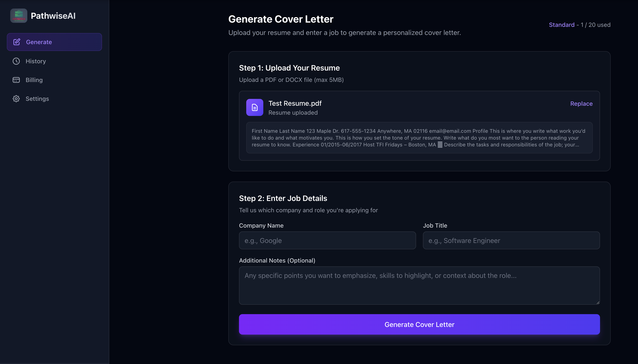Click the History clock icon

[x=16, y=61]
